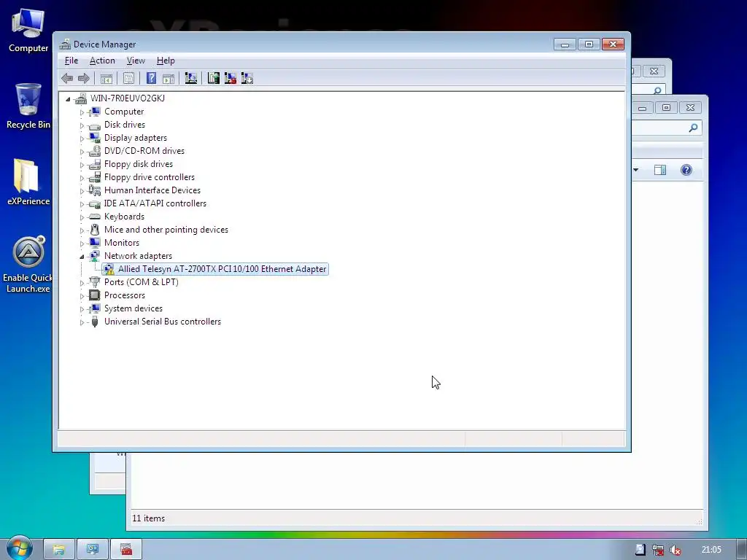Expand the Keyboards category
This screenshot has height=560, width=747.
click(x=82, y=217)
